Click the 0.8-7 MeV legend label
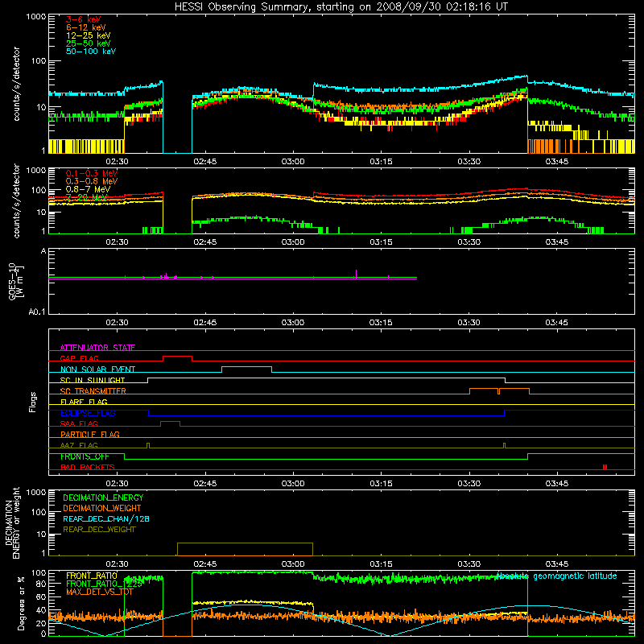 [x=88, y=189]
